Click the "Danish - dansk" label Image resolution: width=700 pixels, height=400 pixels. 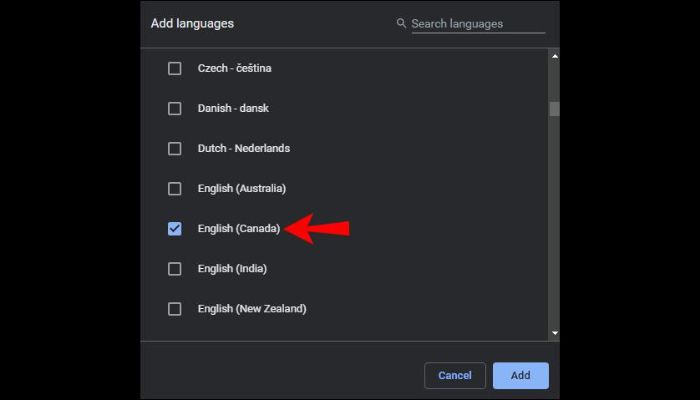(233, 108)
